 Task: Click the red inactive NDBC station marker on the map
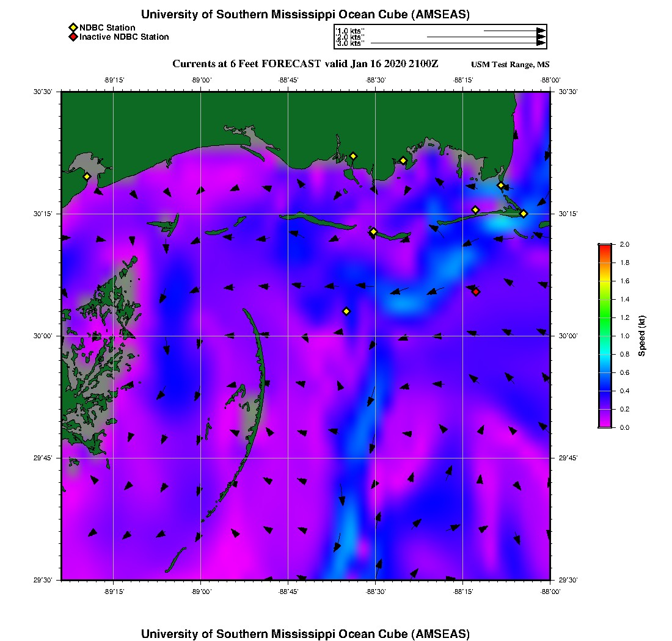click(476, 292)
